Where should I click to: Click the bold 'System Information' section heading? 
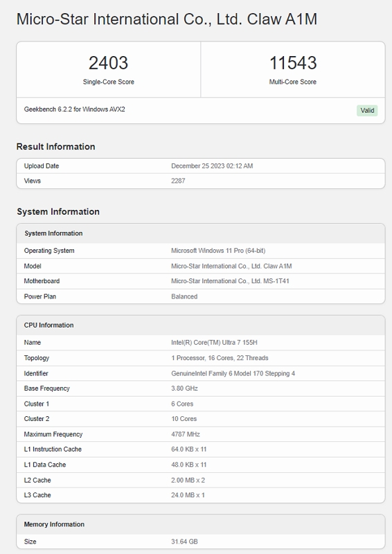(x=58, y=212)
